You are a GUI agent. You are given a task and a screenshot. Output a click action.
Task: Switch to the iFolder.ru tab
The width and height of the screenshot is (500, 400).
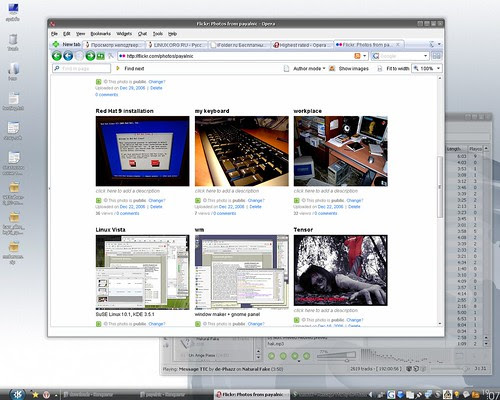pos(239,45)
